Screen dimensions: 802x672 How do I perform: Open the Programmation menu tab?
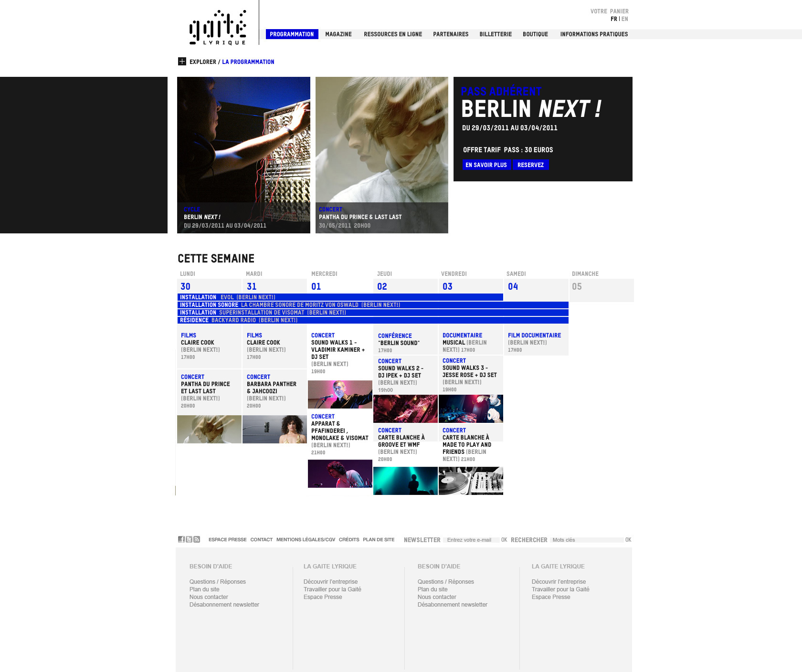[292, 34]
